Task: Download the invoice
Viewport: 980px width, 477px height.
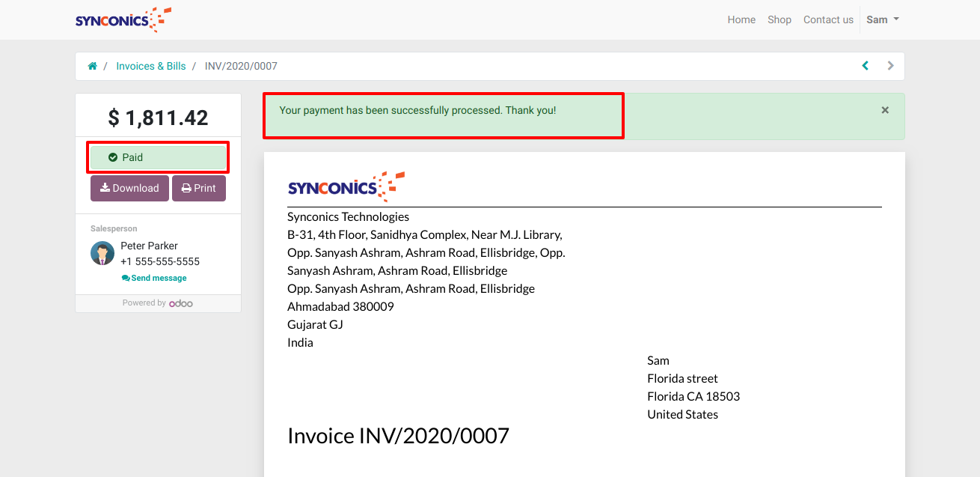Action: 129,188
